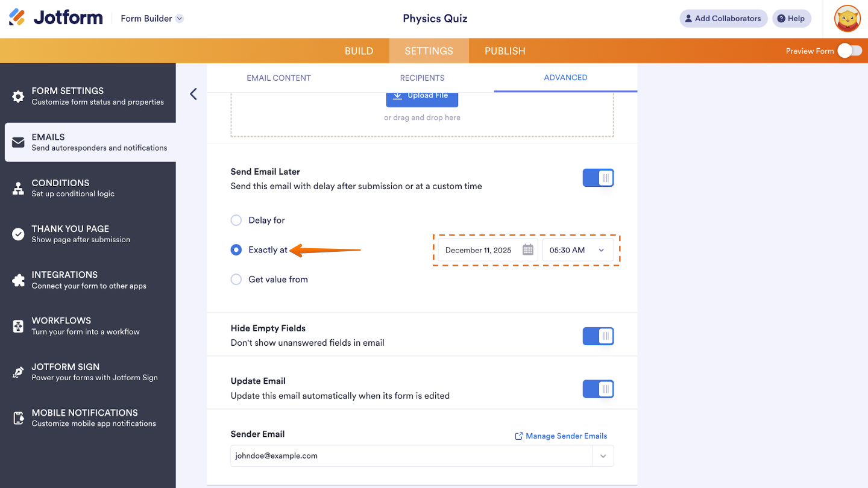Open the 05:30 AM time dropdown
868x488 pixels.
pos(577,250)
